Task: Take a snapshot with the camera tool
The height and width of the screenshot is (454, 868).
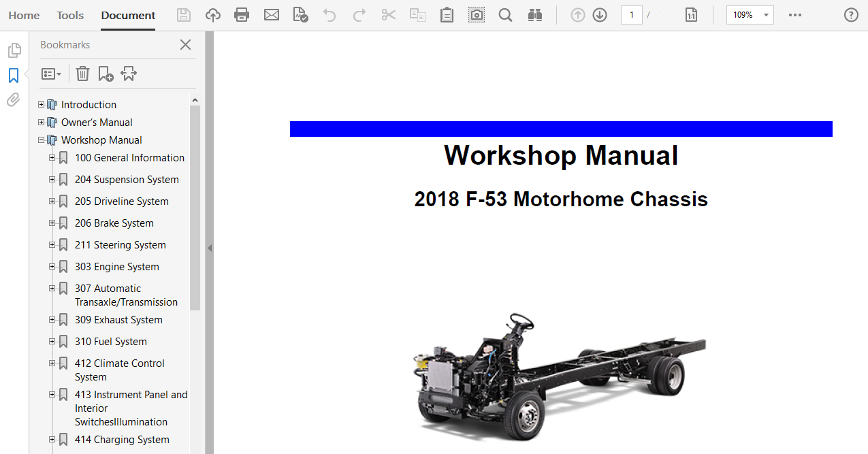Action: [476, 14]
